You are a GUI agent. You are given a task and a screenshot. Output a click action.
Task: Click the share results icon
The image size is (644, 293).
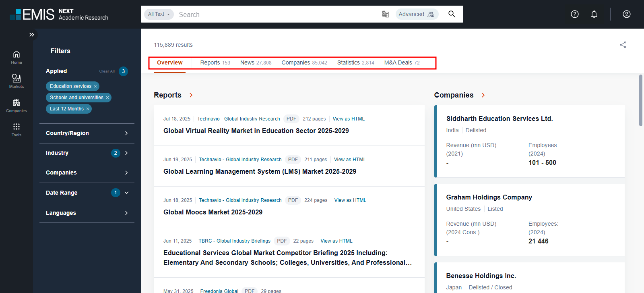(623, 45)
